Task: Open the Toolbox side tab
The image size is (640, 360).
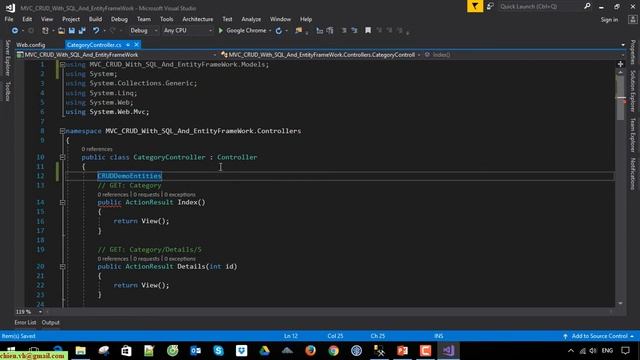Action: (x=7, y=91)
